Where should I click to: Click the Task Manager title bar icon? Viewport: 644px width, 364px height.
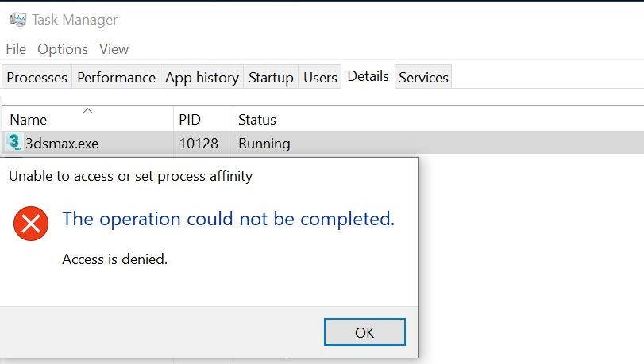(18, 19)
